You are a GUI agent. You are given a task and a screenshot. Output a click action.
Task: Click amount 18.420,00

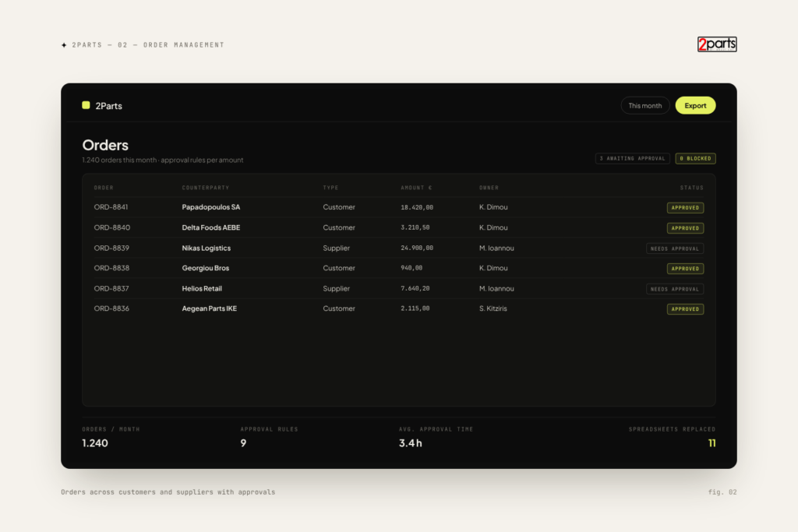(417, 207)
